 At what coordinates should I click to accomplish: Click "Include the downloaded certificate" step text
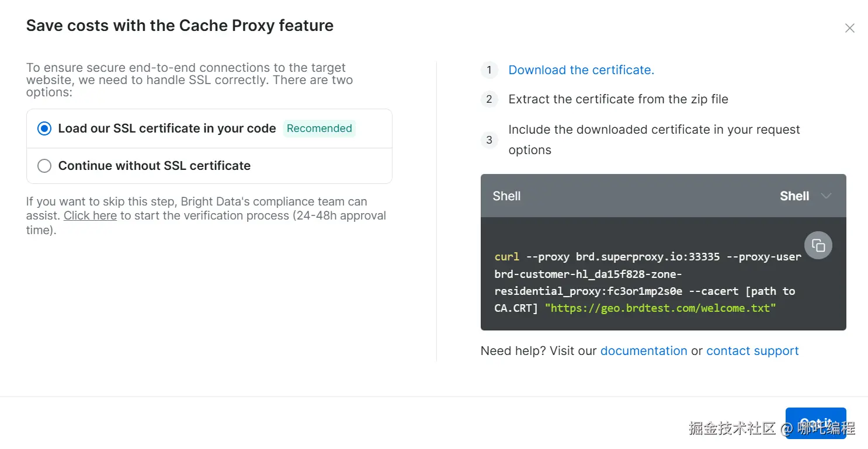coord(654,130)
